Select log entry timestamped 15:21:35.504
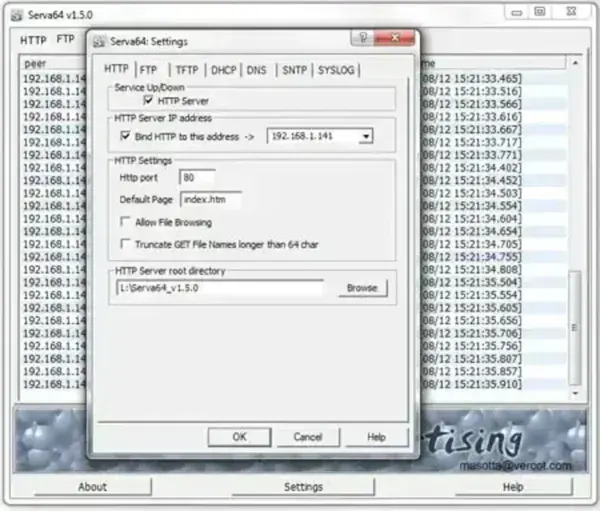The width and height of the screenshot is (600, 511). [472, 282]
